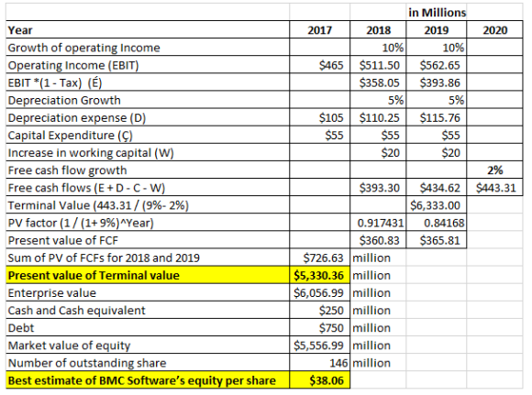
Task: Select the Free cash flow growth 2% cell
Action: [x=494, y=170]
